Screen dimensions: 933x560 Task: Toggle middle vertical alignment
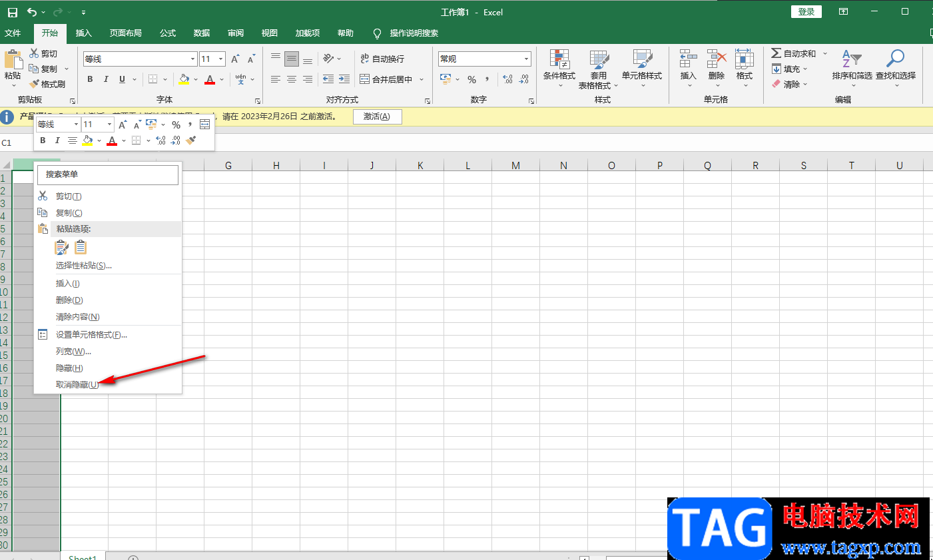(x=292, y=59)
